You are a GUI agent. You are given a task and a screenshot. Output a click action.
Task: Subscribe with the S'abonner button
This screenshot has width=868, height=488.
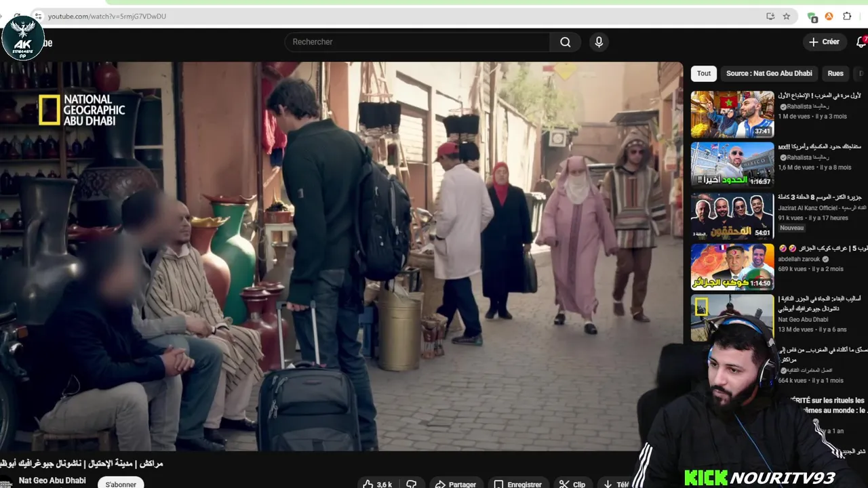point(121,484)
